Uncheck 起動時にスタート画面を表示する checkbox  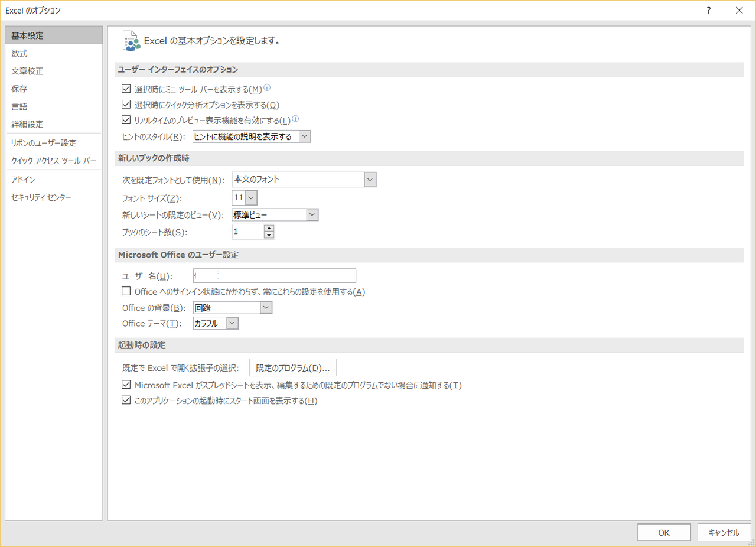click(125, 400)
